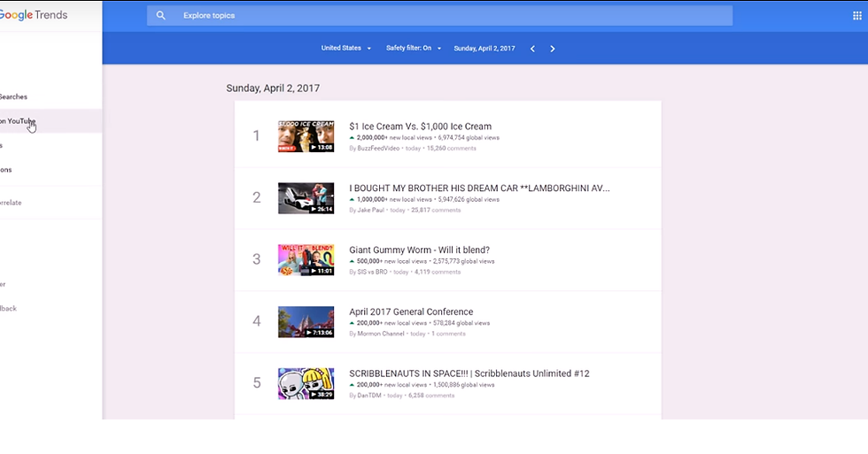Image resolution: width=868 pixels, height=454 pixels.
Task: Click 6,974,754 global views text
Action: tap(469, 138)
